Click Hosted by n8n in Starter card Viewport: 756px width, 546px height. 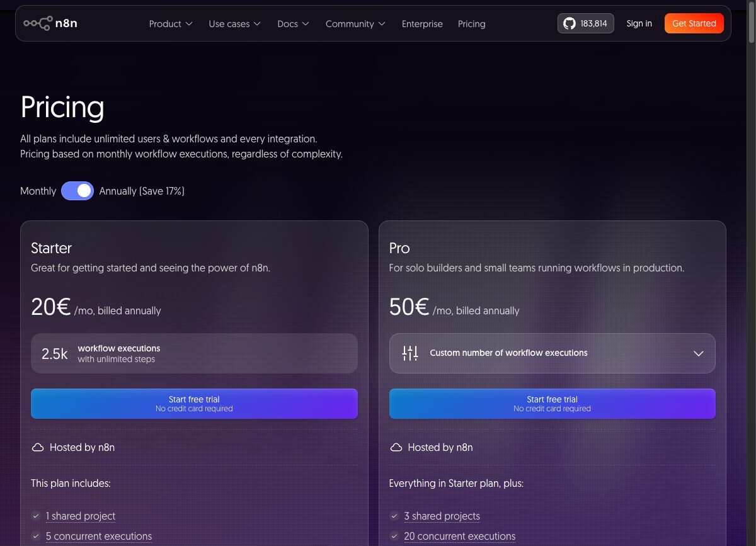pyautogui.click(x=82, y=448)
